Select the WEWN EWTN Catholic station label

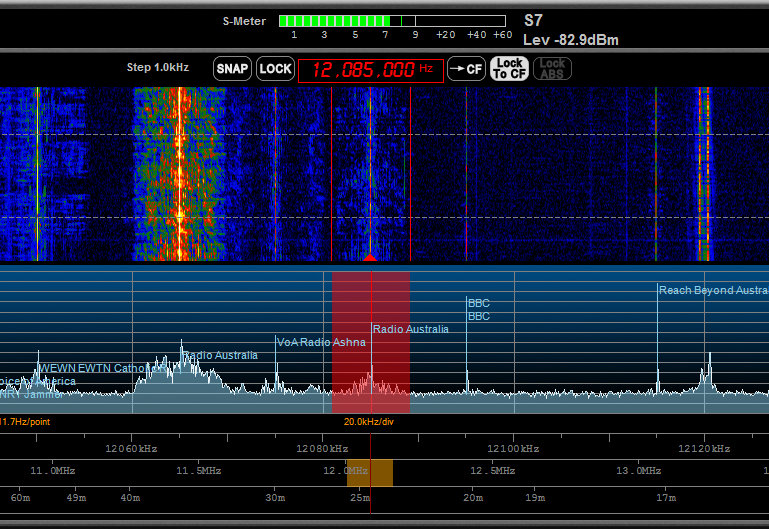(103, 368)
